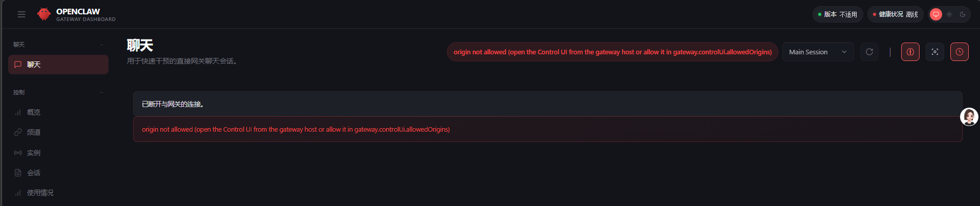Viewport: 980px width, 206px height.
Task: Open the 聊天 sidebar item
Action: 58,65
